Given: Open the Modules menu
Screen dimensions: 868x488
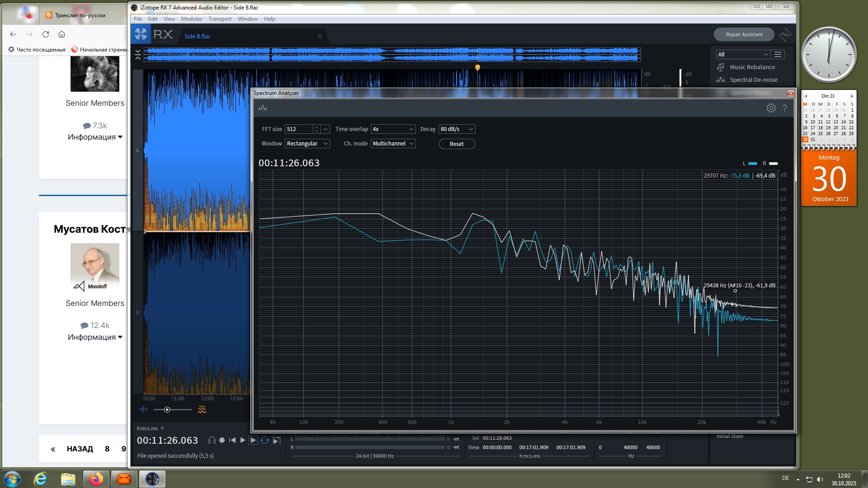Looking at the screenshot, I should [191, 19].
